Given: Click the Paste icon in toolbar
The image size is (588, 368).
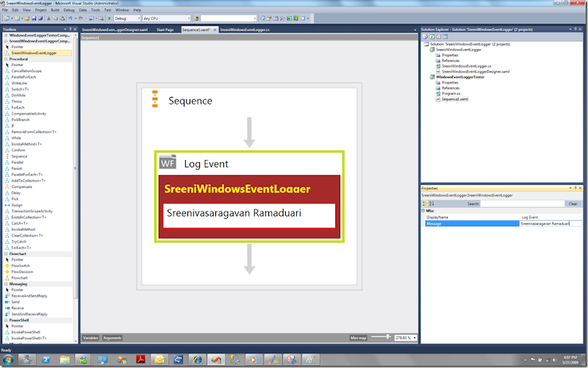Looking at the screenshot, I should point(62,18).
